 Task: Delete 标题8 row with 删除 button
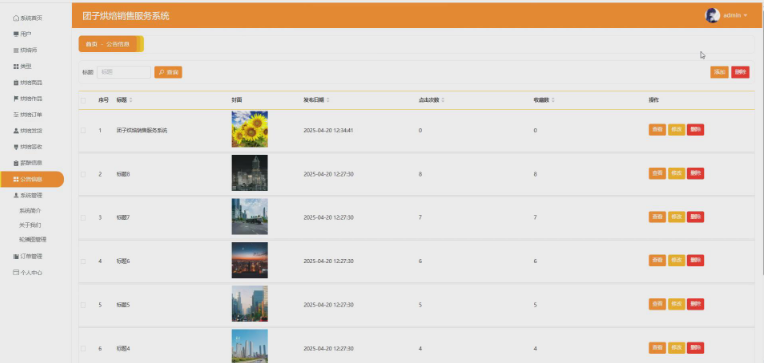tap(695, 173)
